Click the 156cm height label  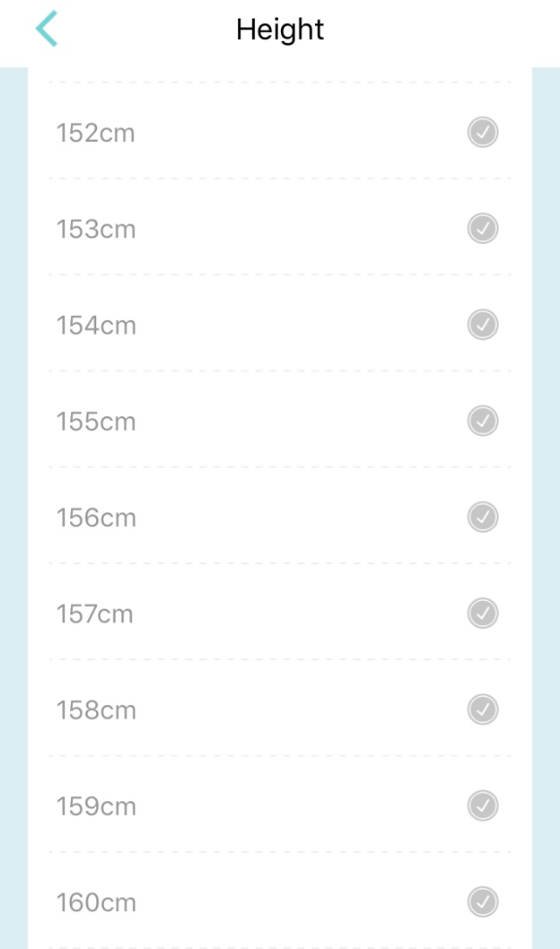[95, 518]
